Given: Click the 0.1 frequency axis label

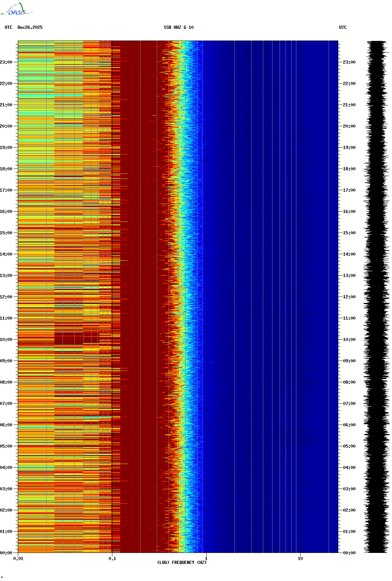Looking at the screenshot, I should (x=112, y=559).
